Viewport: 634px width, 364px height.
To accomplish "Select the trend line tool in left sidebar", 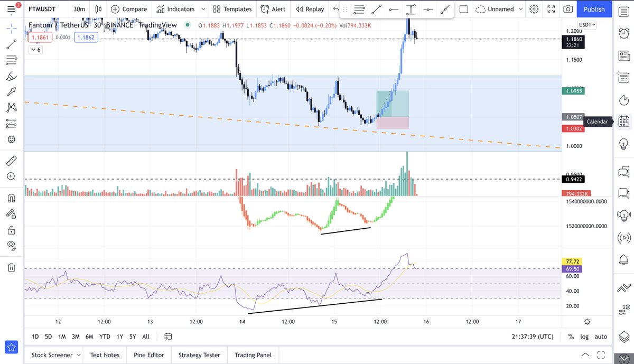I will point(11,44).
